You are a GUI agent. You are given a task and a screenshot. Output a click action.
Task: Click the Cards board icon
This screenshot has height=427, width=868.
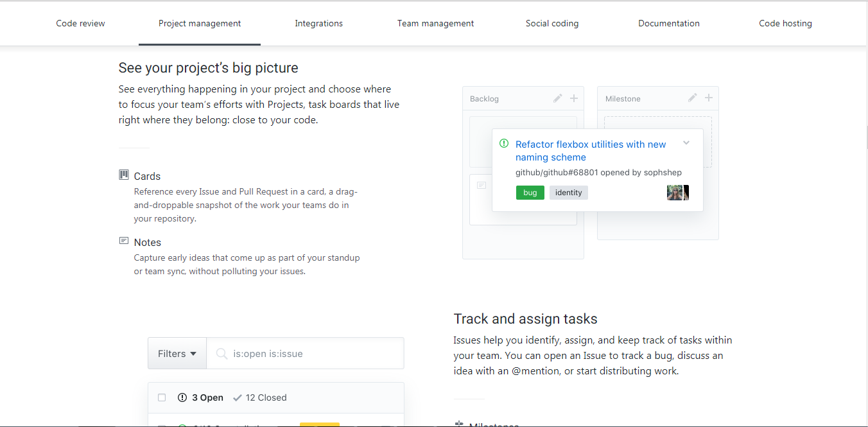(124, 175)
